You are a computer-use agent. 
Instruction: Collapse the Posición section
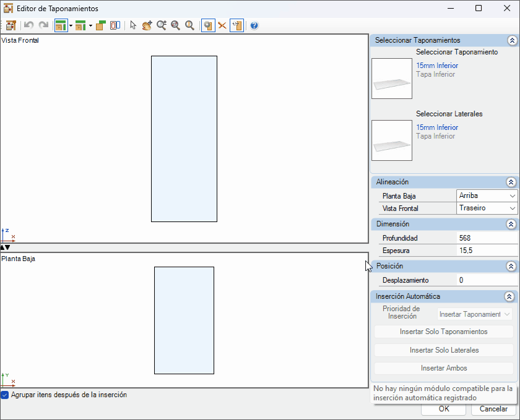[x=511, y=266]
